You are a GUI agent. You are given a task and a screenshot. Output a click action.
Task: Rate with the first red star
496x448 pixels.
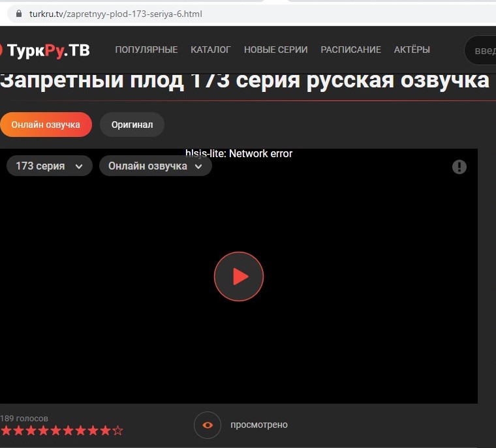(6, 430)
